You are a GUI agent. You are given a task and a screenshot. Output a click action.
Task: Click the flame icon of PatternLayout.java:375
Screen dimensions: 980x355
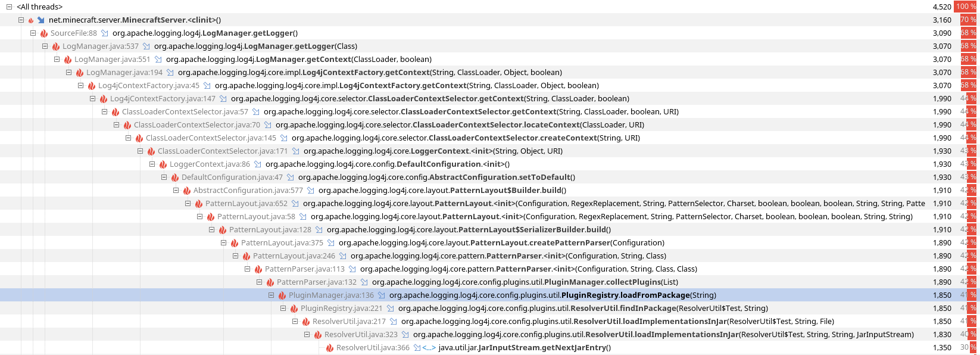tap(235, 243)
